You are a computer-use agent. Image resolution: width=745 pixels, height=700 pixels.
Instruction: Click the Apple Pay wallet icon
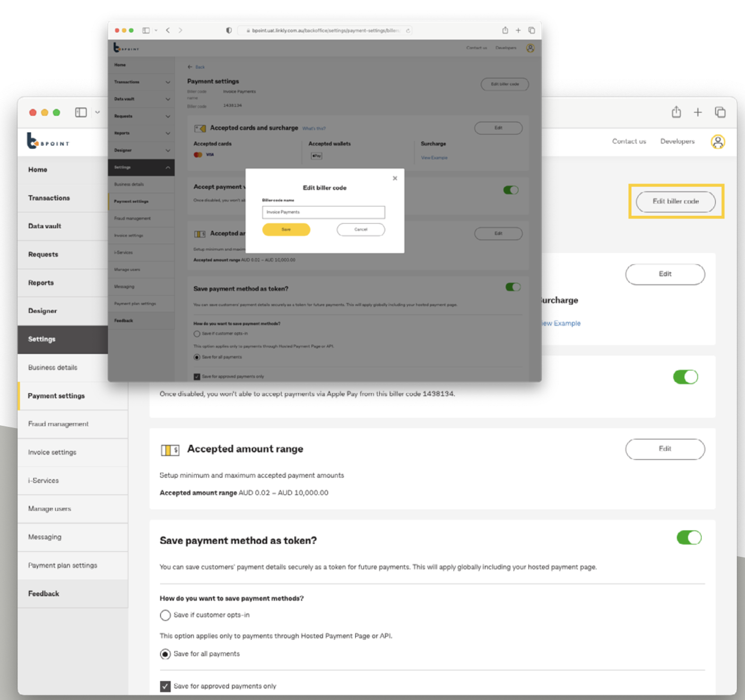[316, 155]
